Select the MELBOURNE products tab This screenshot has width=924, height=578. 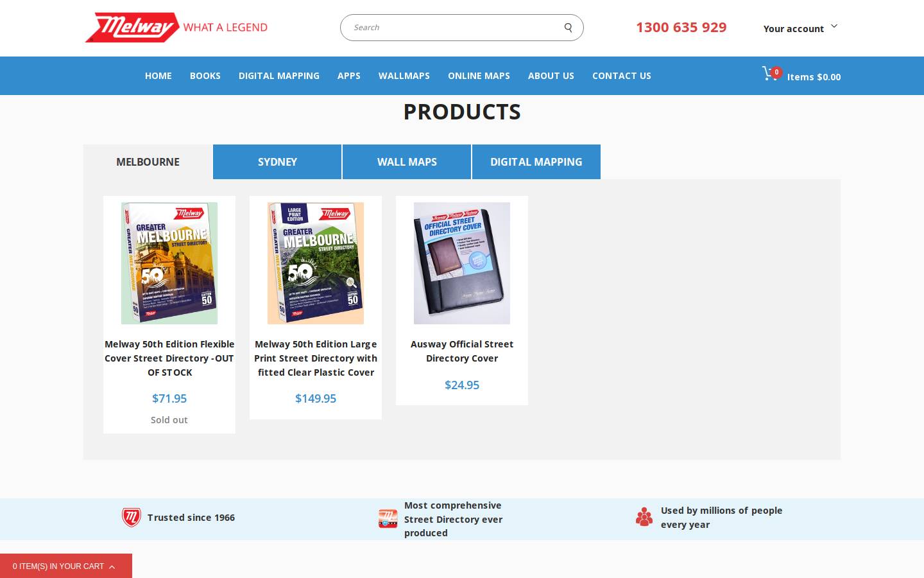(148, 162)
